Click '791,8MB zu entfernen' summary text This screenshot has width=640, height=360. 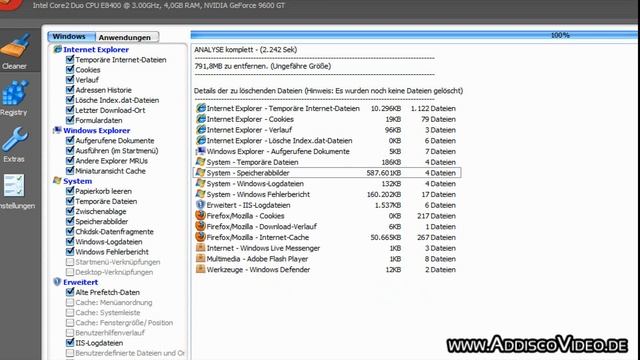[x=263, y=66]
